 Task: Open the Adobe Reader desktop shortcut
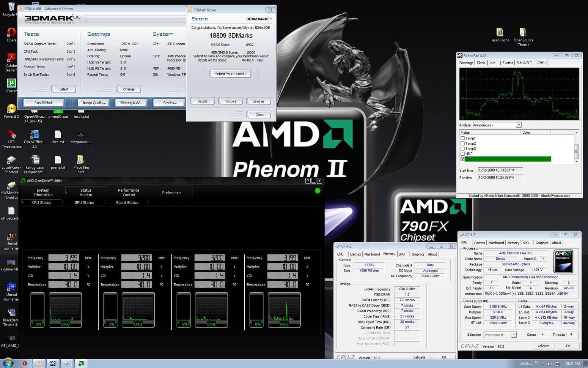[11, 58]
